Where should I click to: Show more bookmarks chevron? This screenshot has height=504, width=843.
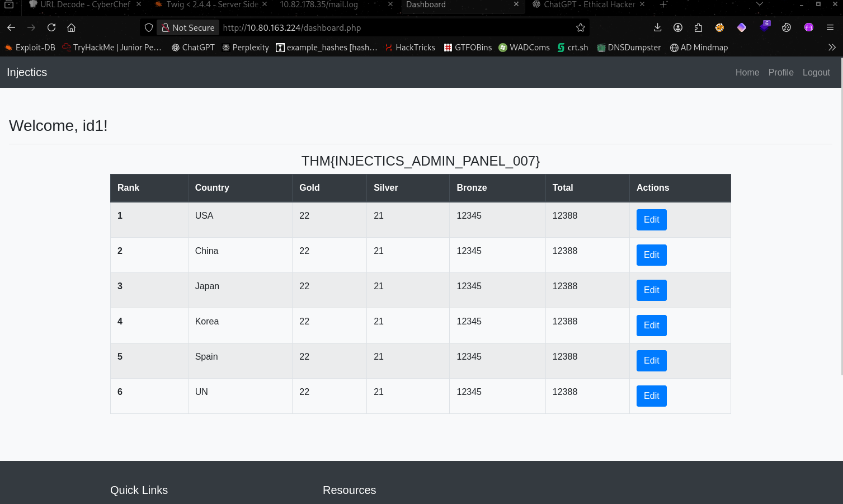[x=832, y=48]
